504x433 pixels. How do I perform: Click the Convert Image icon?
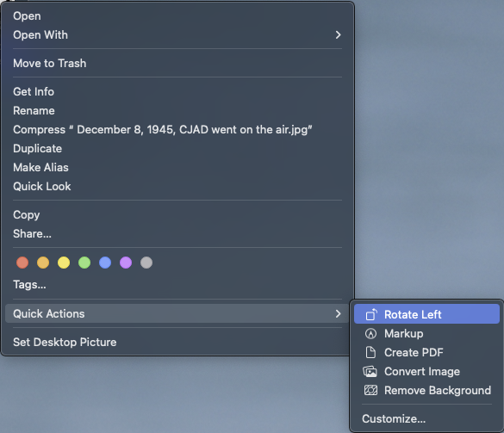click(370, 371)
